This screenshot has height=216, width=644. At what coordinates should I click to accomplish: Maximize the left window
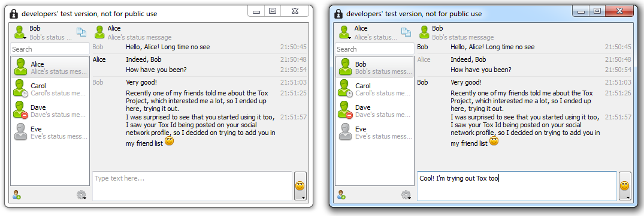tap(273, 11)
